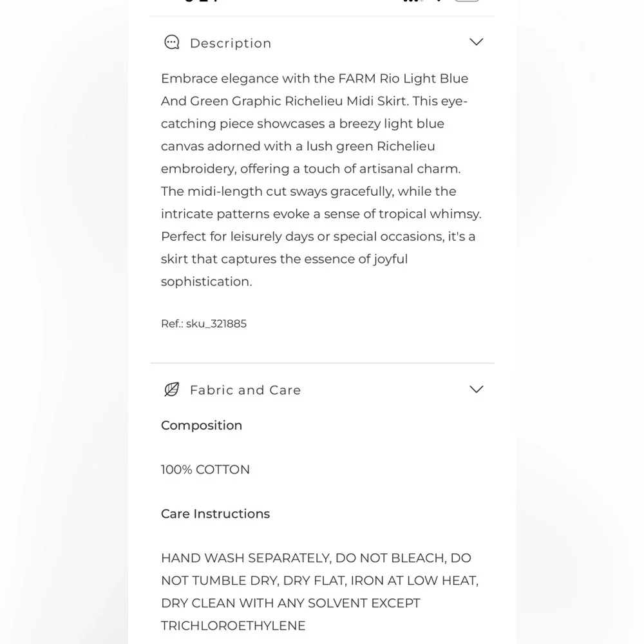Click the word TRICHLOROETHYLENE
Screen dimensions: 644x644
pyautogui.click(x=233, y=626)
